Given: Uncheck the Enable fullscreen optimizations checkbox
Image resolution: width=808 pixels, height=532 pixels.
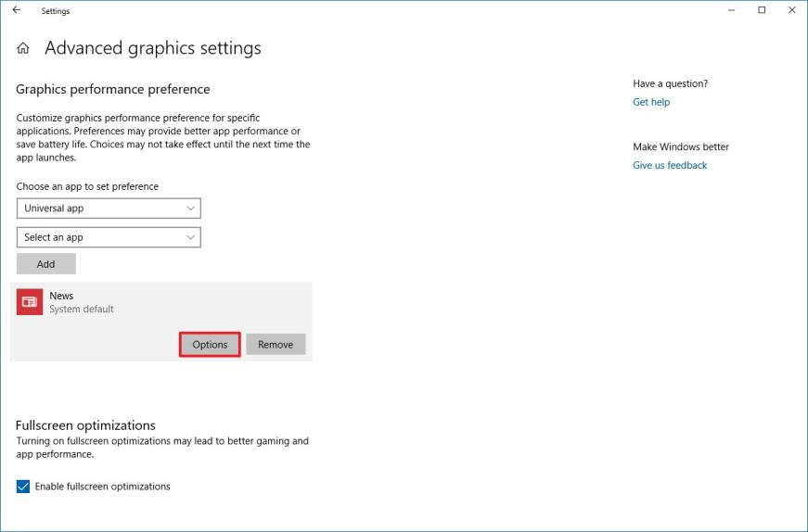Looking at the screenshot, I should coord(23,487).
